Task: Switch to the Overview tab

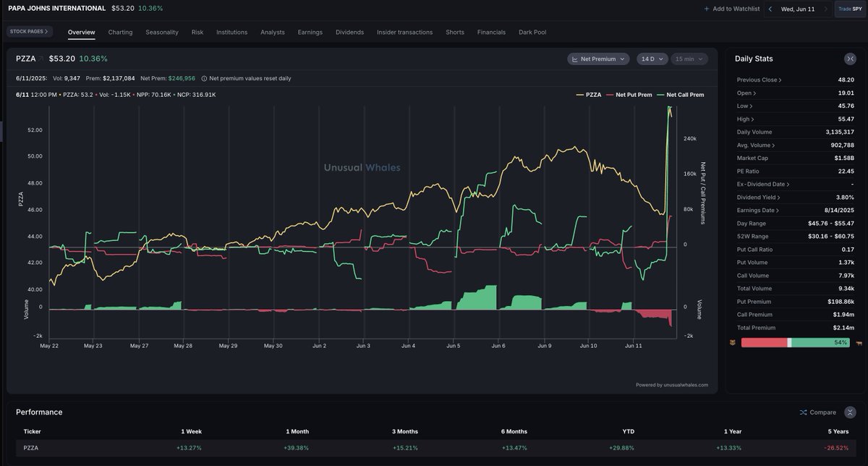Action: [x=82, y=32]
